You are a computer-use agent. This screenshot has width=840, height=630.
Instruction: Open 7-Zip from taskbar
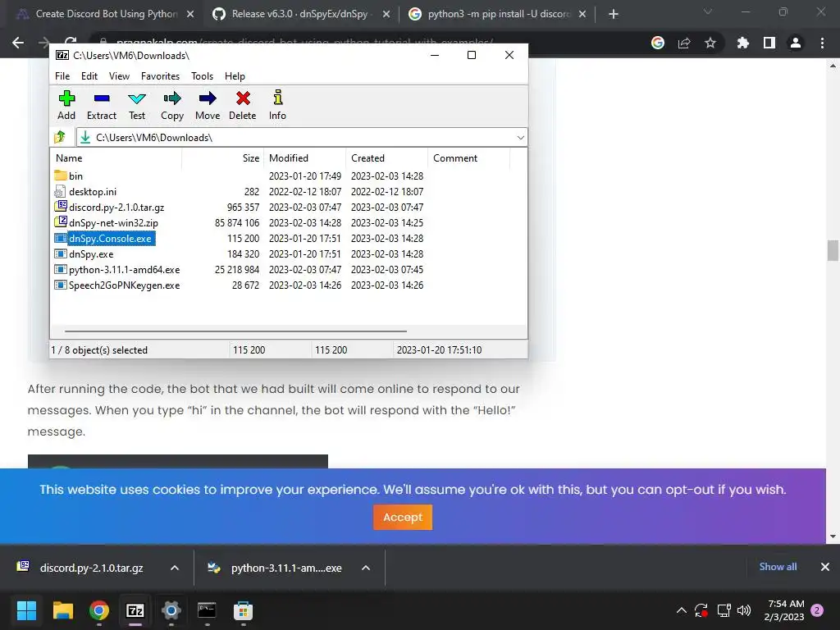coord(135,610)
